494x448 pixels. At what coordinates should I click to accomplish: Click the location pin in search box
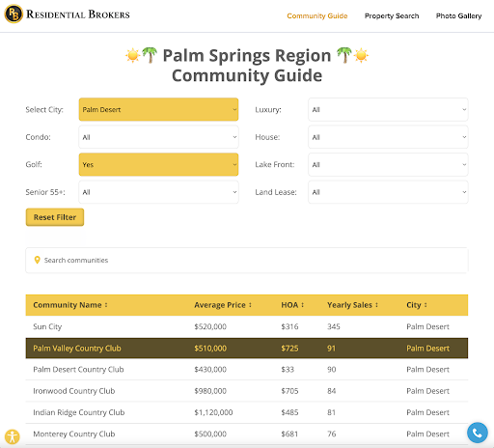click(37, 260)
